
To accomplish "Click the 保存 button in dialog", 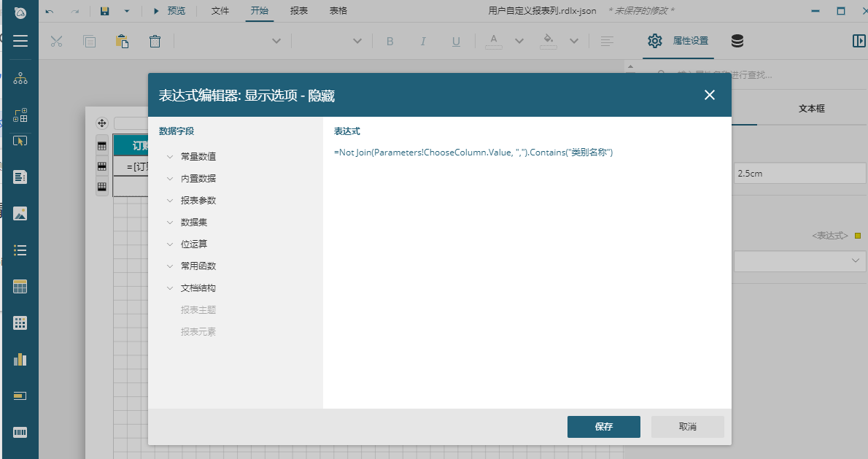I will (603, 427).
